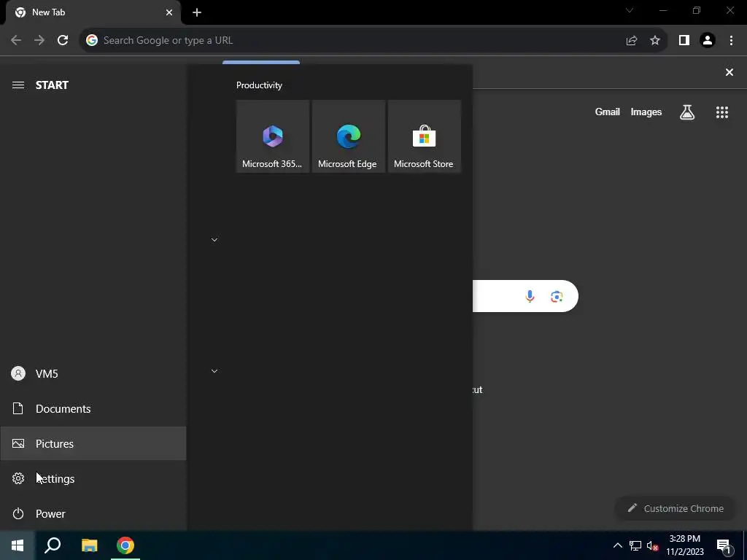Open the taskbar clock and date
This screenshot has width=747, height=560.
click(x=684, y=545)
